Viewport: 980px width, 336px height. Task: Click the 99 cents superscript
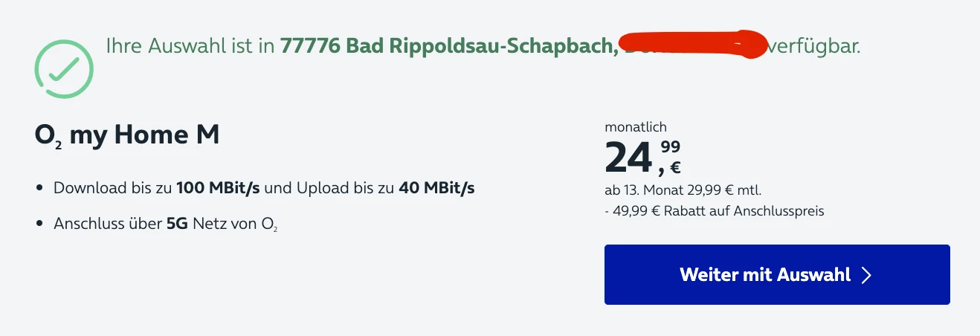tap(670, 146)
